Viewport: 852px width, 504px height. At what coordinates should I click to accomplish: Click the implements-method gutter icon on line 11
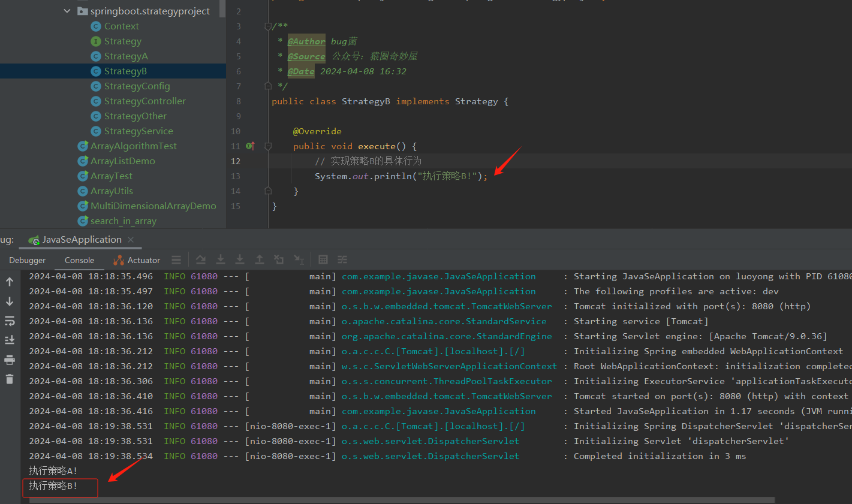(x=251, y=146)
